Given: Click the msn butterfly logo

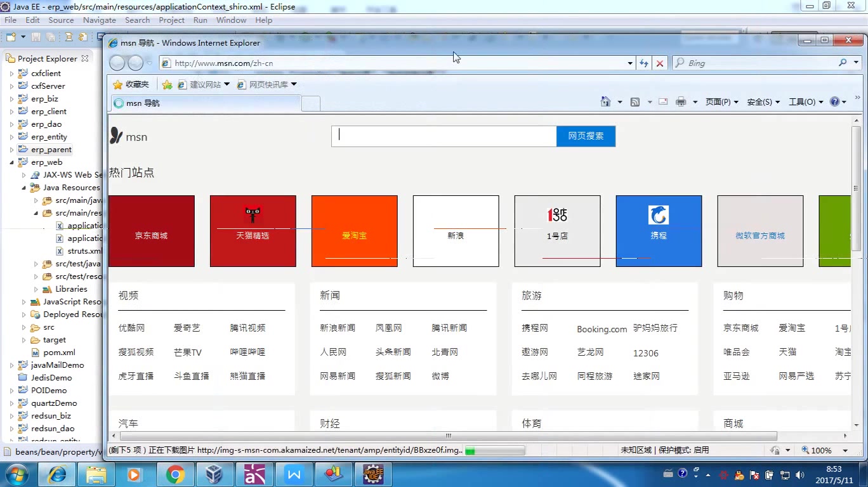Looking at the screenshot, I should pyautogui.click(x=116, y=136).
